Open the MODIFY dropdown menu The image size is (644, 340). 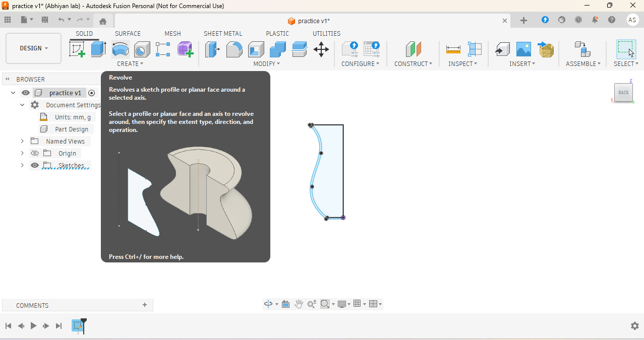pyautogui.click(x=267, y=64)
